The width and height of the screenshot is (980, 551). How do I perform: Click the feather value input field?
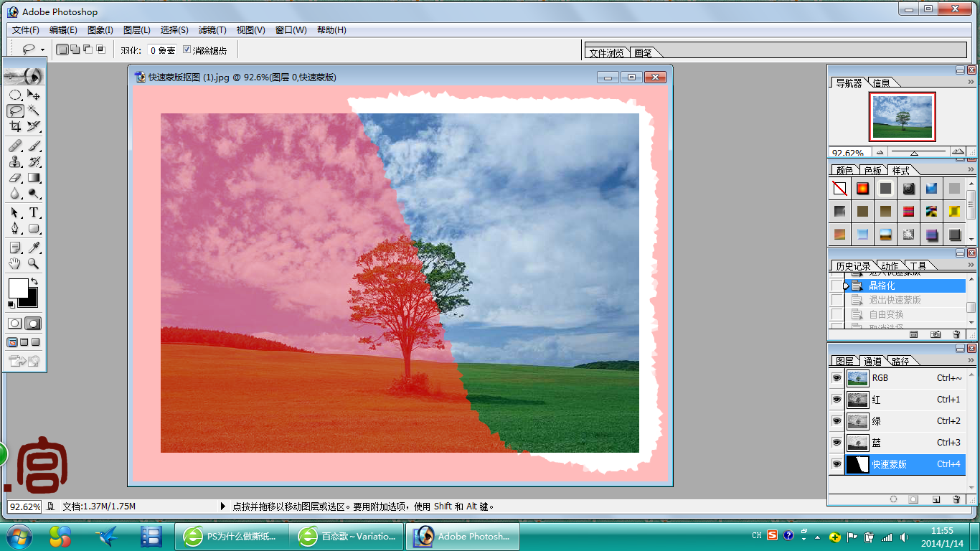[162, 50]
